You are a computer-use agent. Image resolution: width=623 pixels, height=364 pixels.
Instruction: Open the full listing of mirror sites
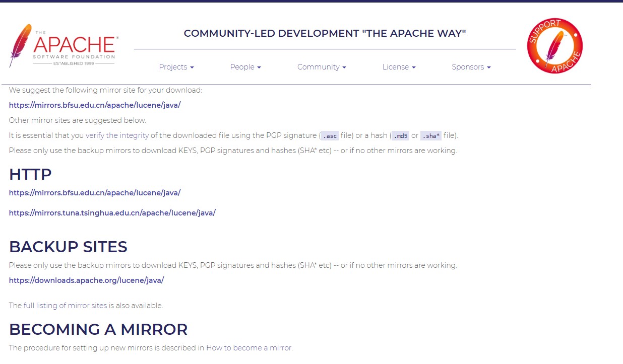(x=65, y=306)
